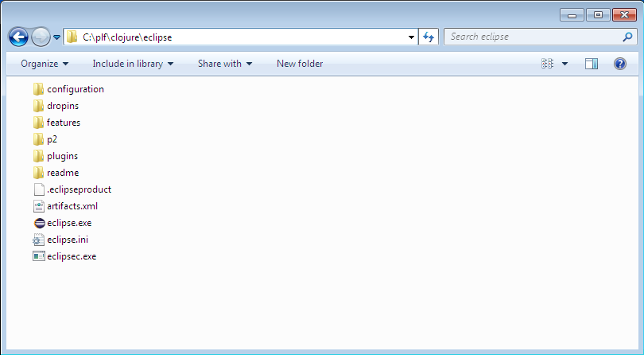Click the Forward navigation arrow
The image size is (644, 355).
point(41,37)
